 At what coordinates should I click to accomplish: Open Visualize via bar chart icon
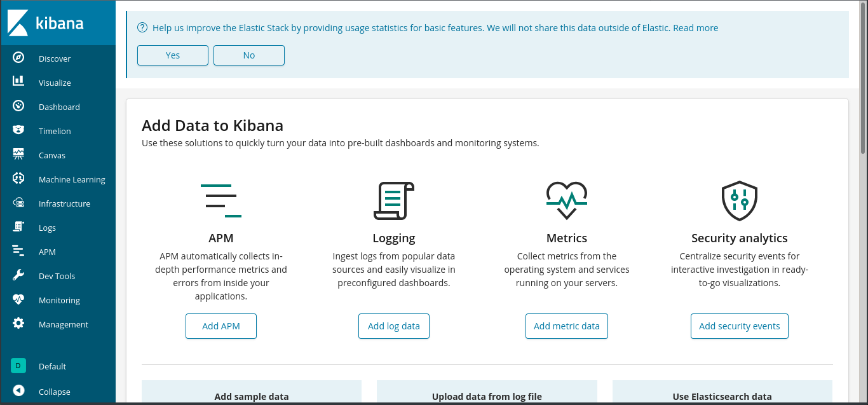pos(18,82)
